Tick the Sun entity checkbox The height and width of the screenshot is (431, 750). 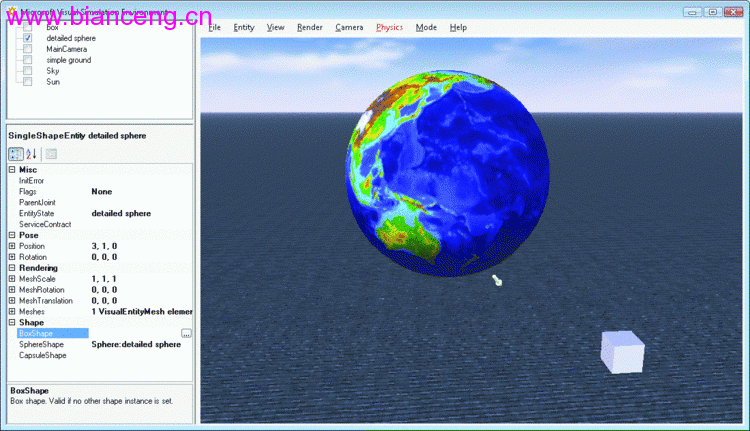28,82
